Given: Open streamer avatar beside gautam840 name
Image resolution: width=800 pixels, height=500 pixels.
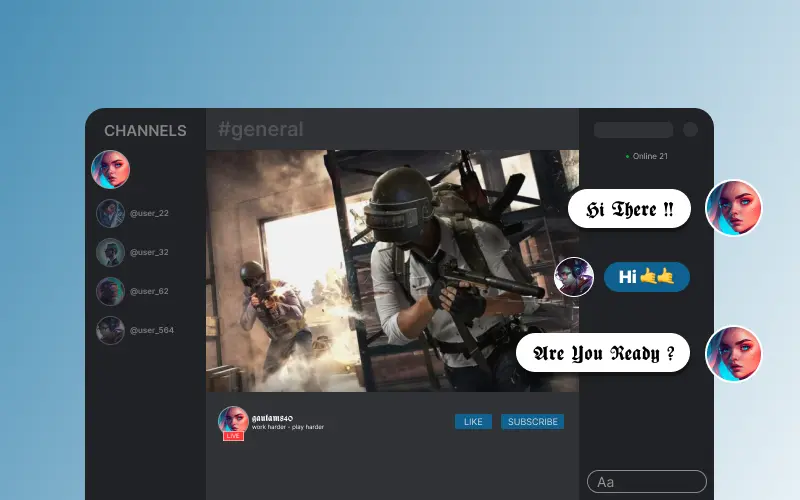Looking at the screenshot, I should click(233, 420).
